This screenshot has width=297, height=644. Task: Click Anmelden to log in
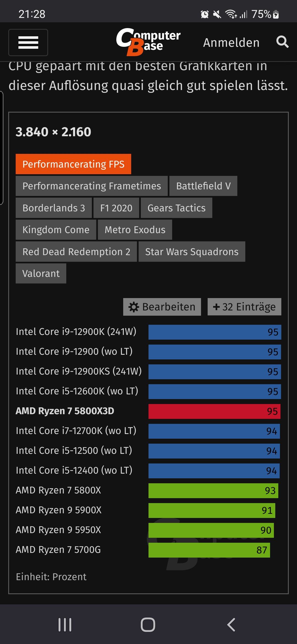click(231, 43)
